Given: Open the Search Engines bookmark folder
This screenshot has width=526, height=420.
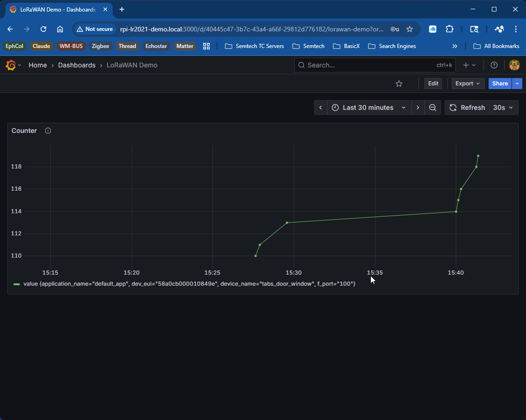Looking at the screenshot, I should [x=392, y=46].
